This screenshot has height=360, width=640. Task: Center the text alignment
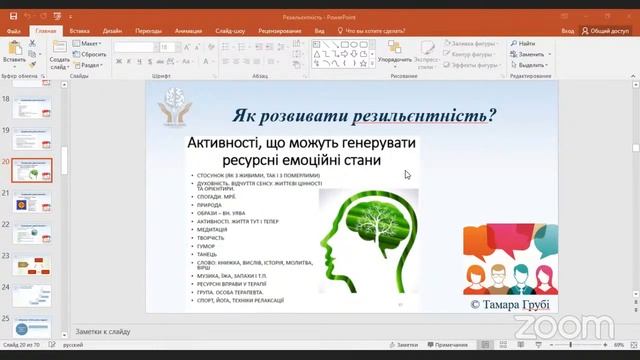tap(236, 61)
